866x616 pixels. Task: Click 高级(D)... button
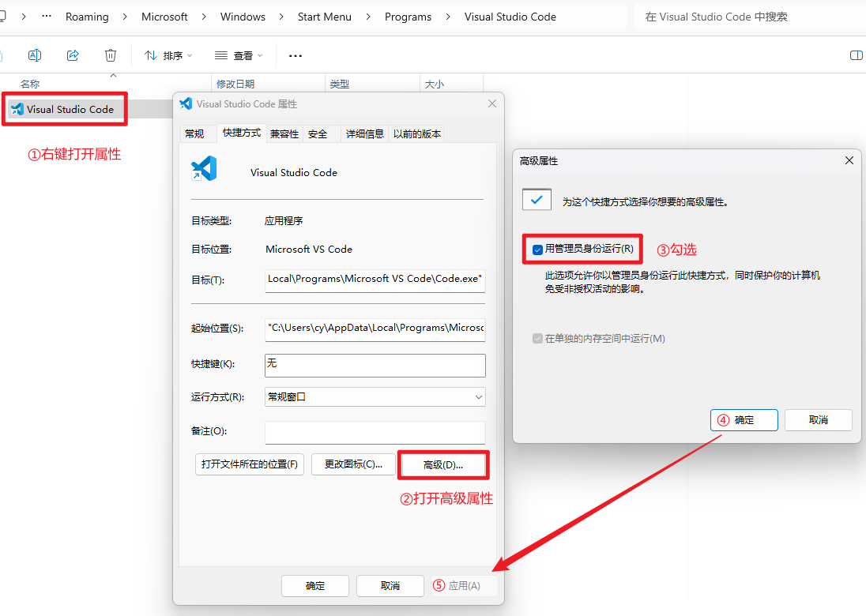tap(443, 464)
